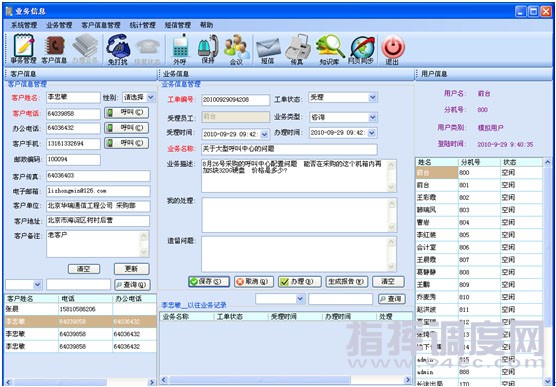Viewport: 556px width, 387px height.
Task: Open the 办理时间 date picker dropdown
Action: click(x=371, y=133)
